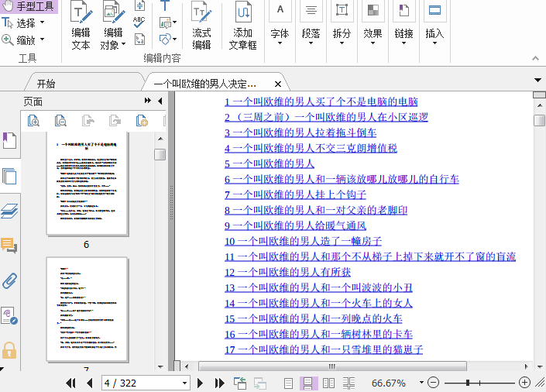Open the attachments paperclip panel
Screen dimensions: 546x392
click(9, 281)
